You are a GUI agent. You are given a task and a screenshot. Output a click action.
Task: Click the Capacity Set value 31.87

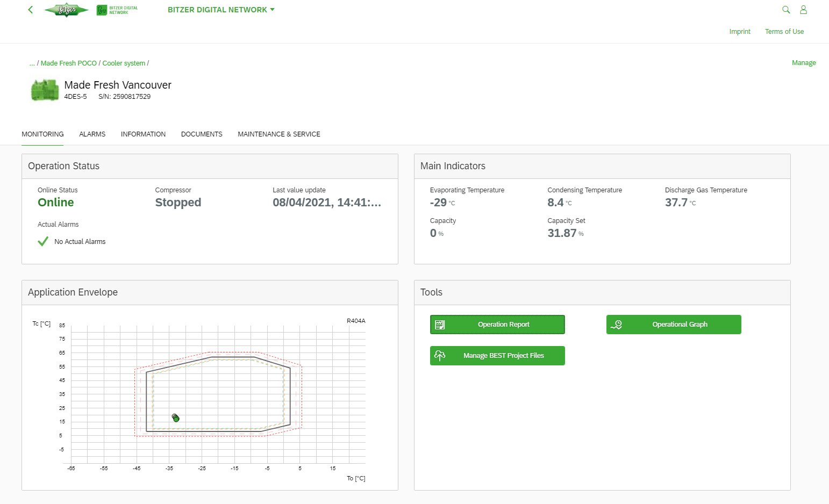(x=562, y=233)
